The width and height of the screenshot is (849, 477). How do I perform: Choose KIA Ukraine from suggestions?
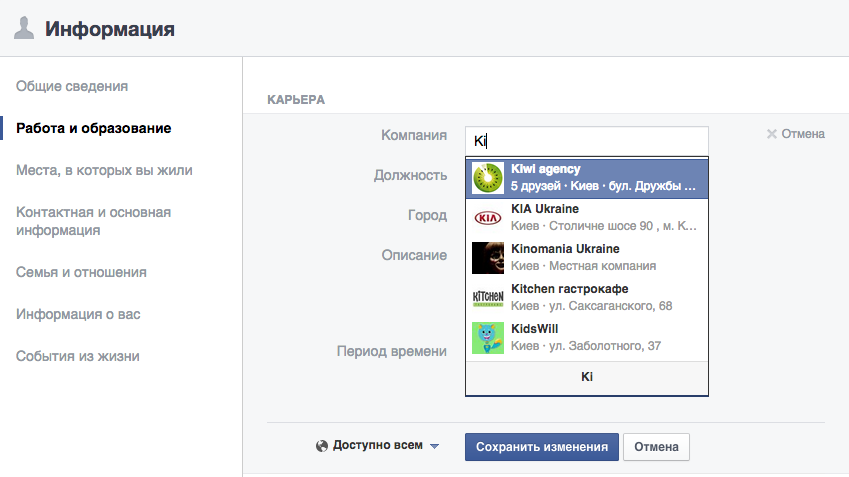[587, 218]
